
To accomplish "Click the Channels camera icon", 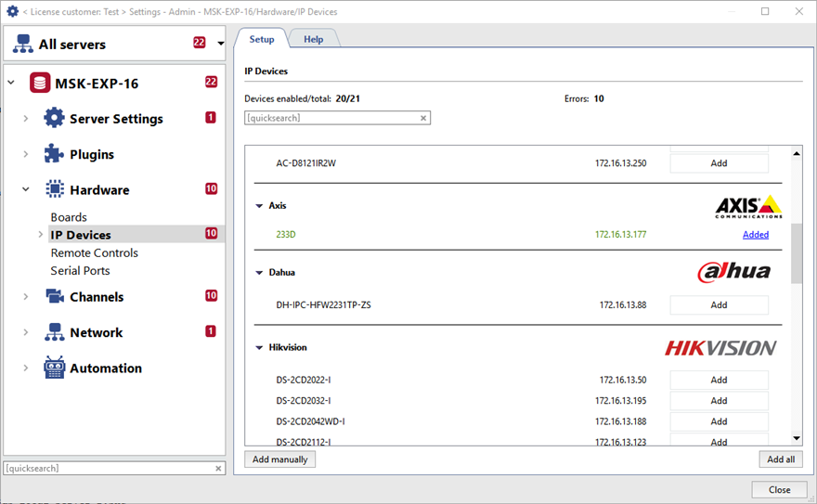I will 55,297.
